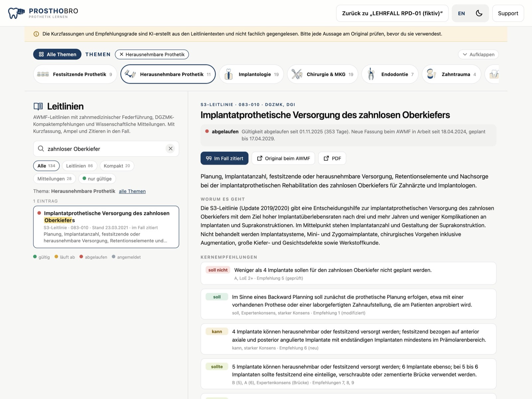Click the search magnifier icon
The width and height of the screenshot is (532, 399).
41,149
